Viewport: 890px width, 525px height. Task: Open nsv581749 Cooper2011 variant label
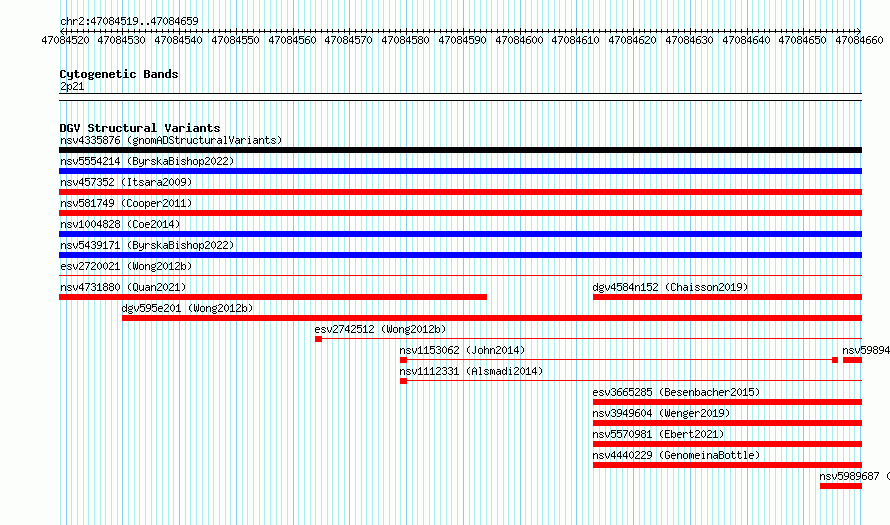tap(126, 203)
